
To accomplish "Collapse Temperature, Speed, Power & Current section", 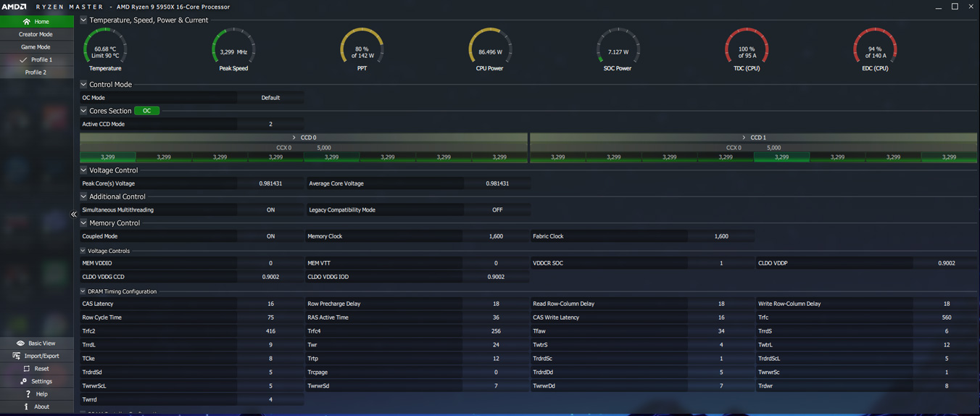I will pos(83,20).
